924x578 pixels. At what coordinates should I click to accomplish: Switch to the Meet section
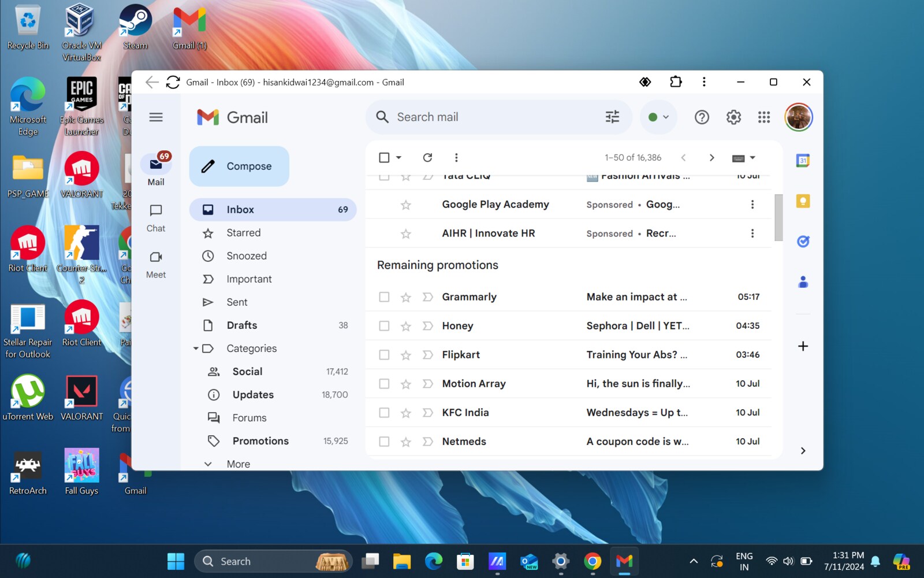pyautogui.click(x=155, y=264)
